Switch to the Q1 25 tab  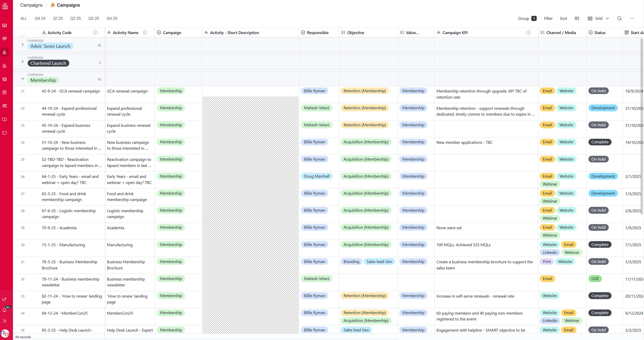[x=58, y=18]
